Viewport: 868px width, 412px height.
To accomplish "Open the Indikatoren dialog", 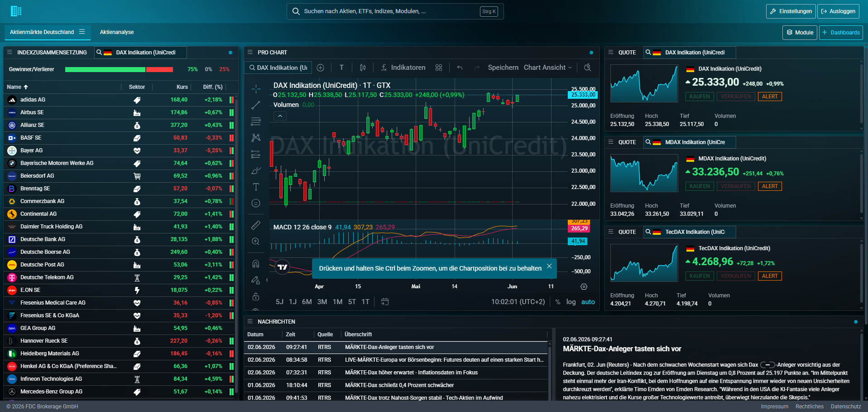I will tap(403, 68).
